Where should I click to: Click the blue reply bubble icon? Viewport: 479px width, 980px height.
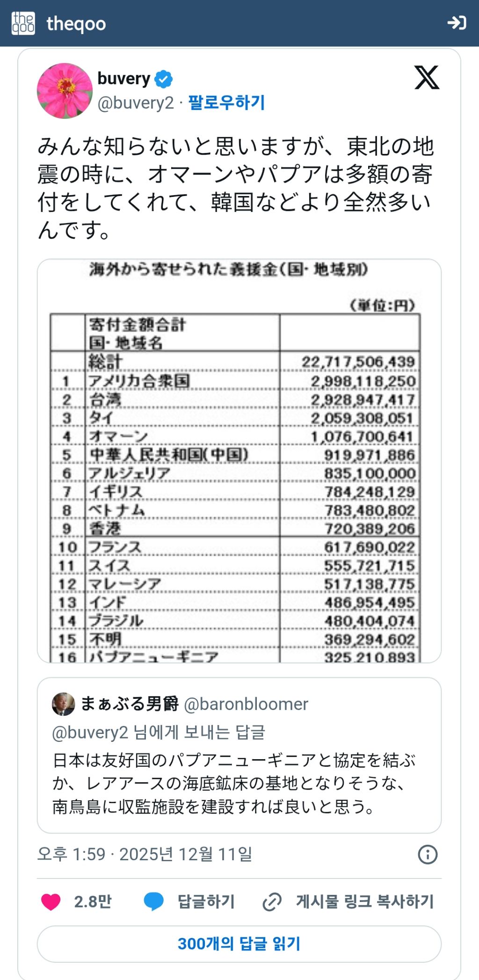tap(153, 901)
